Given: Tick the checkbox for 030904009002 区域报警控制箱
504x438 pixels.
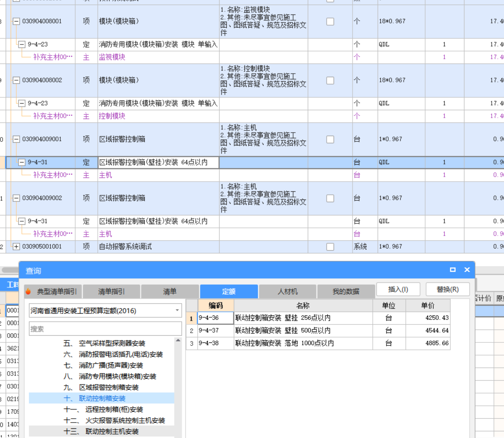Looking at the screenshot, I should pyautogui.click(x=330, y=198).
